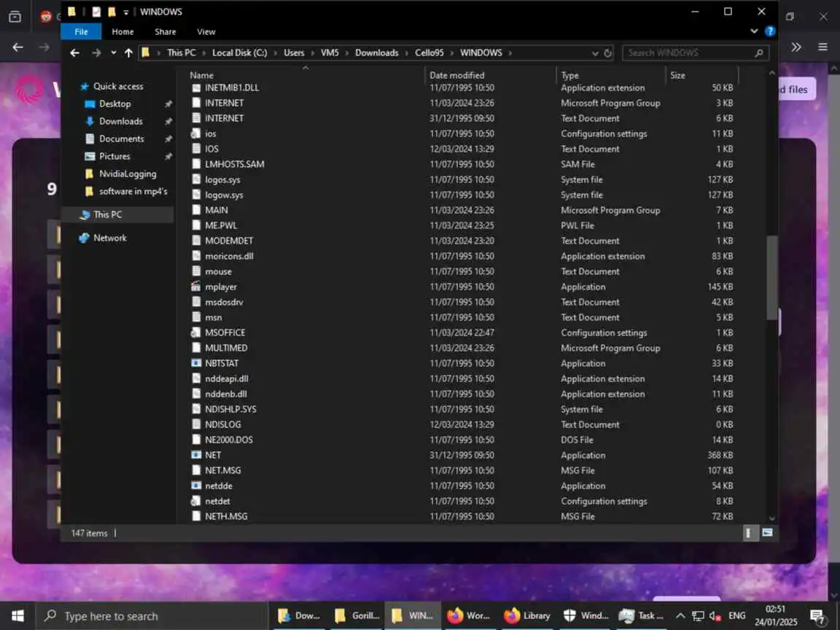
Task: Open Documents in Quick access
Action: [x=121, y=139]
